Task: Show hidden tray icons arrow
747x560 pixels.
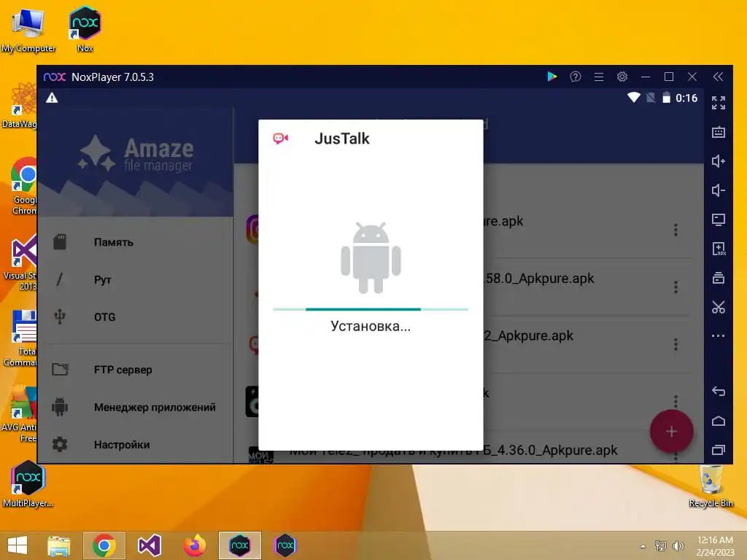Action: (643, 546)
